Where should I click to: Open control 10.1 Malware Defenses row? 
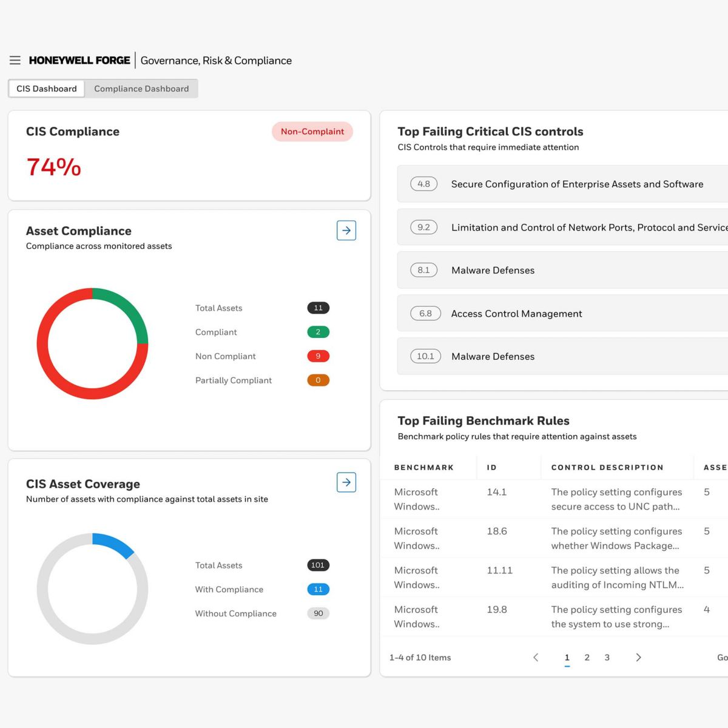tap(562, 356)
